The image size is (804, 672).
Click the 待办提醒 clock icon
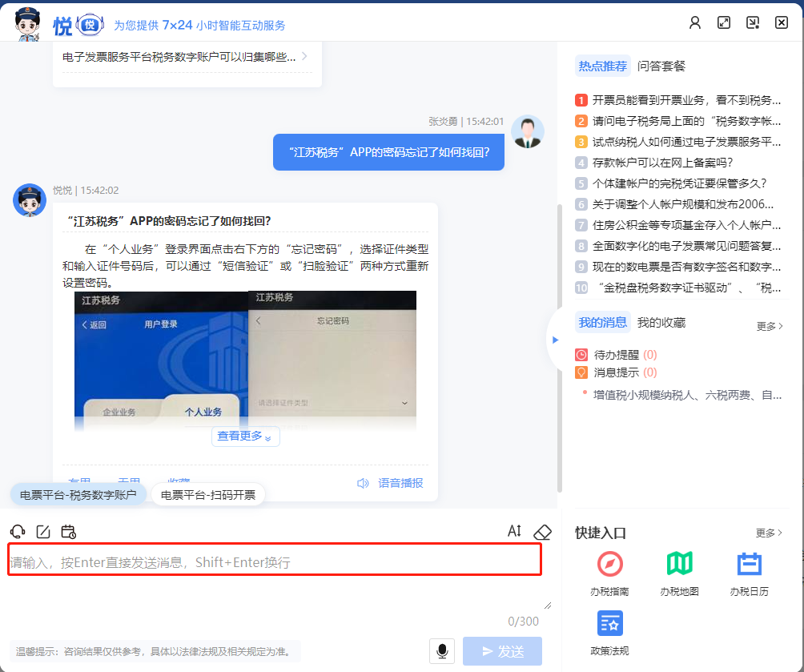pos(581,355)
